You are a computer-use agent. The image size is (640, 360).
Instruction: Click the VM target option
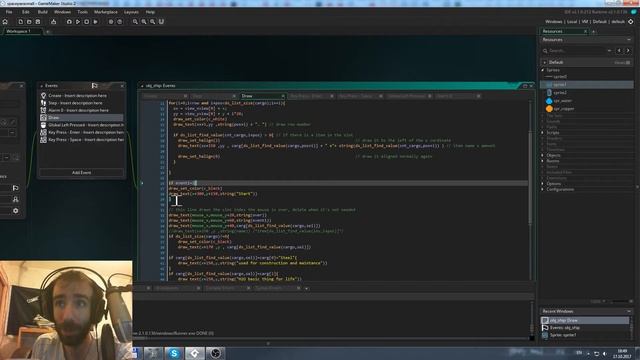[584, 22]
